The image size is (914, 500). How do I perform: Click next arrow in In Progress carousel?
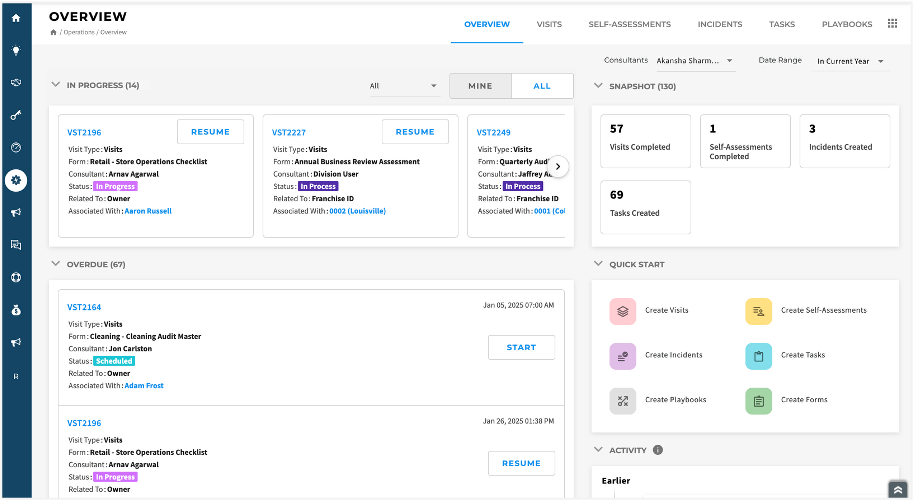[x=559, y=167]
